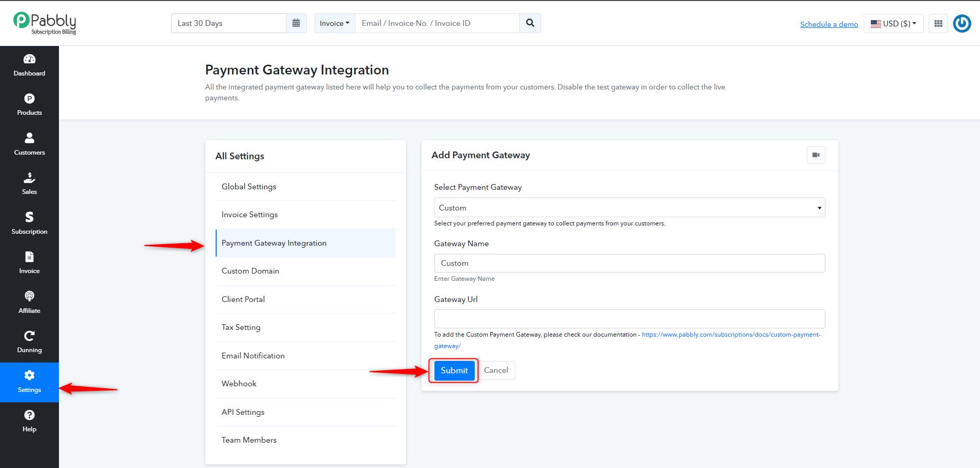This screenshot has height=468, width=980.
Task: Go to Products in the sidebar
Action: (x=29, y=105)
